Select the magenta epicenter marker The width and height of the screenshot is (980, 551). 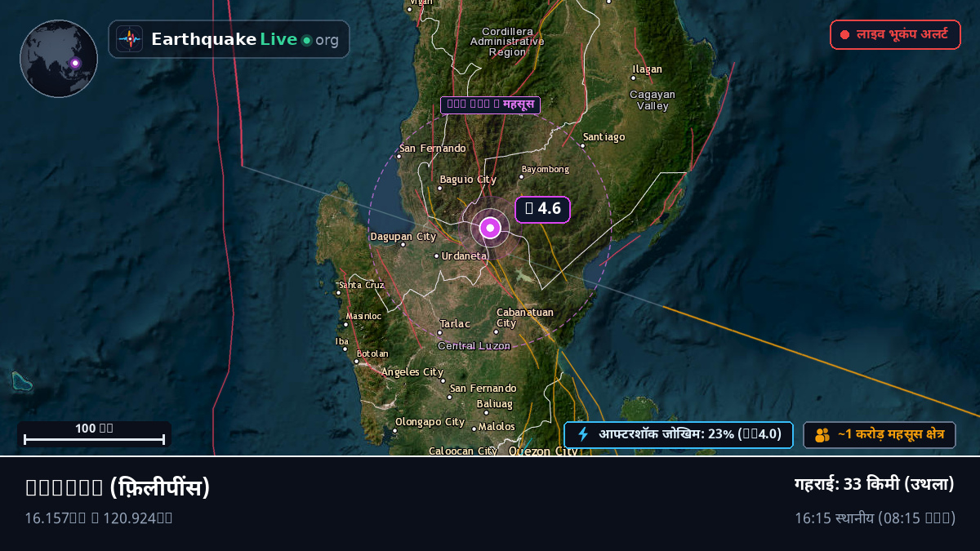pyautogui.click(x=490, y=228)
